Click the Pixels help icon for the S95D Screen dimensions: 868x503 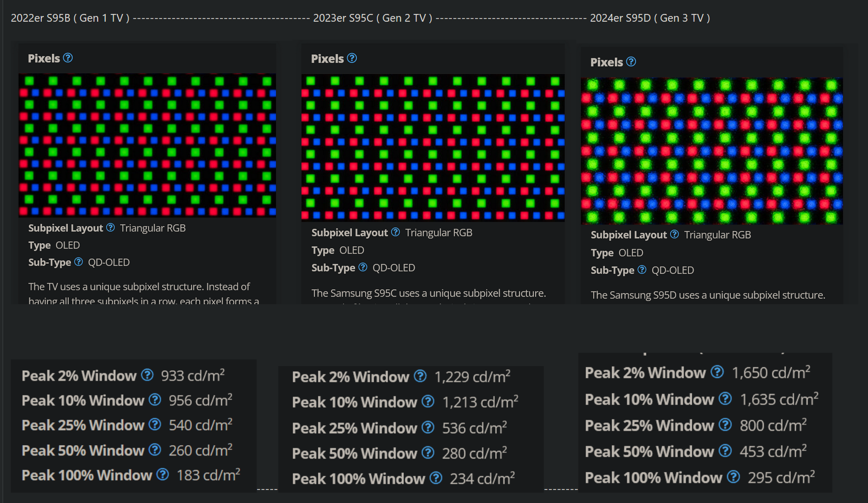631,62
